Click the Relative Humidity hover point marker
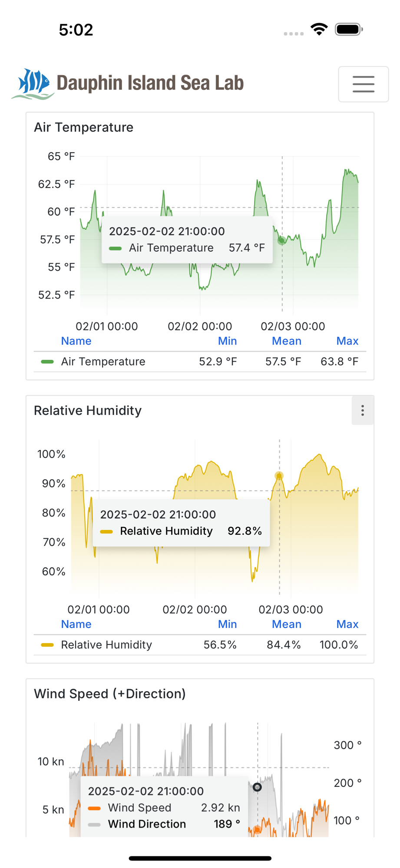400x868 pixels. point(279,476)
